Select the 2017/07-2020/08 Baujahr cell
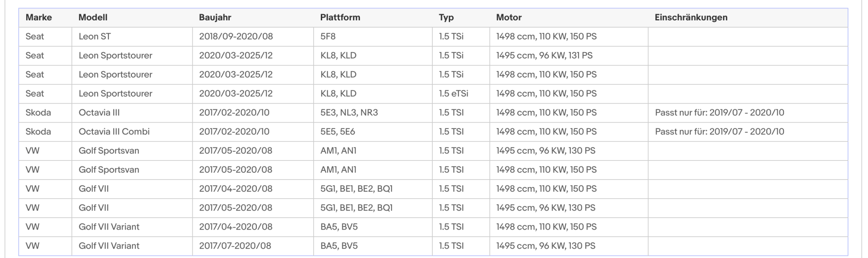 pos(253,246)
